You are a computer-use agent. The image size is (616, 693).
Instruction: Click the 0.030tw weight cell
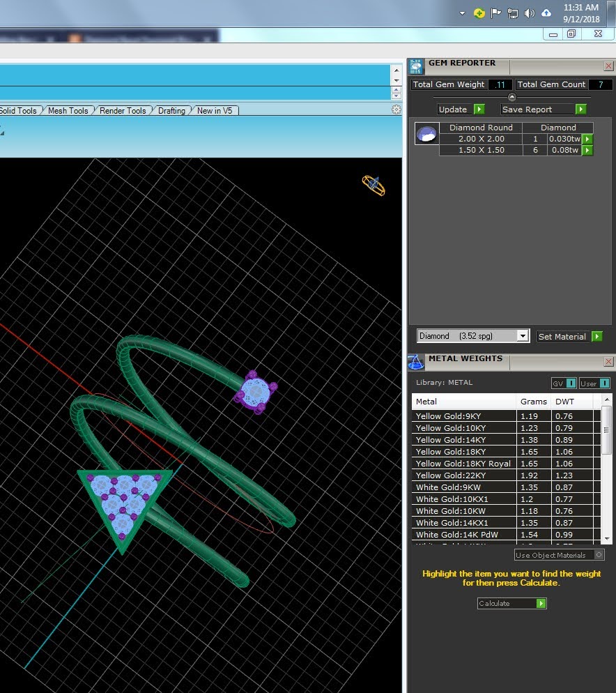[564, 139]
